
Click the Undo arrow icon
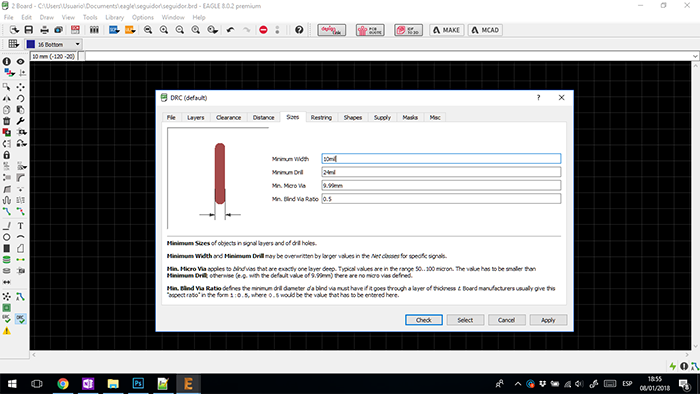coord(230,30)
